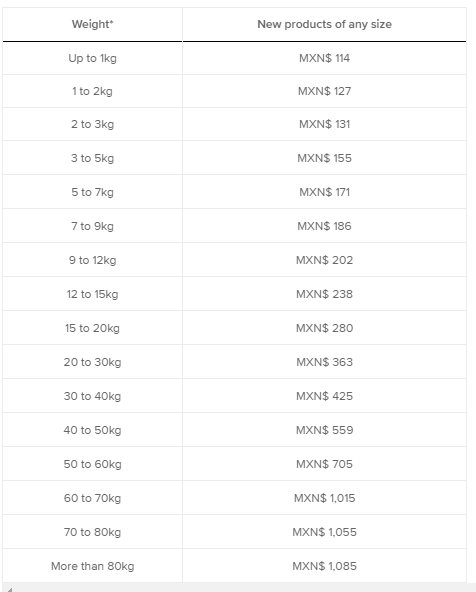Click the MXN$ 705 price cell
476x592 pixels.
coord(325,464)
